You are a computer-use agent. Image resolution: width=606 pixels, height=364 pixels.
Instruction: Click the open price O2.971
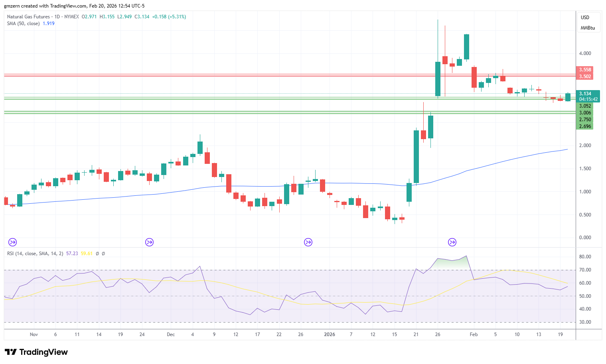tap(89, 17)
